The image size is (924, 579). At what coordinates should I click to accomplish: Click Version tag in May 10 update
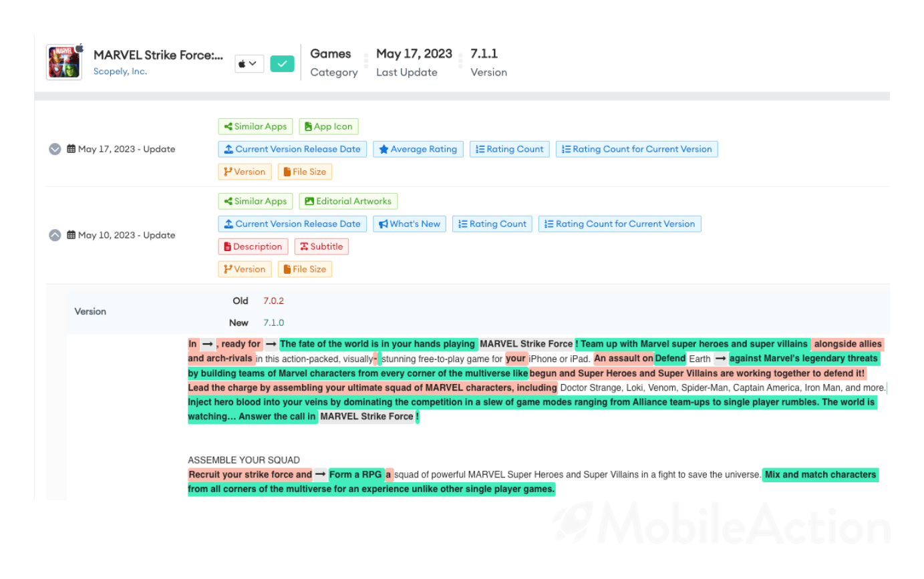245,269
